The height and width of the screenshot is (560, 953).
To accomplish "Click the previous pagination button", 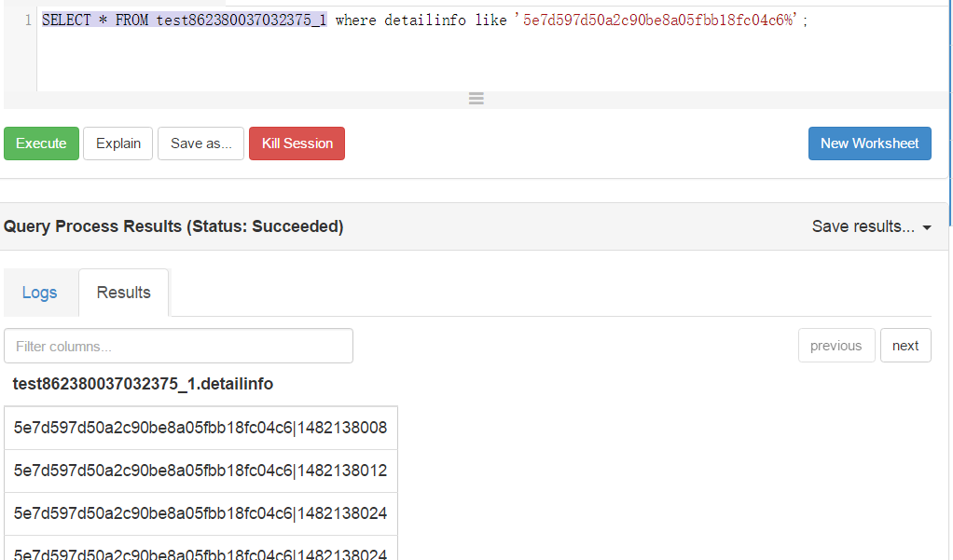I will (836, 345).
